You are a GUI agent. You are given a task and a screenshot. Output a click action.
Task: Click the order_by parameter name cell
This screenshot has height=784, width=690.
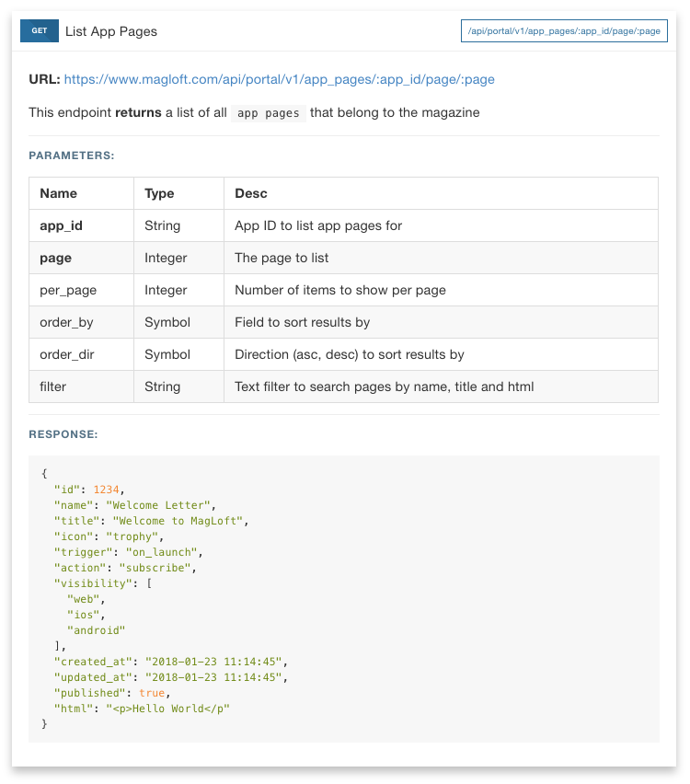click(66, 322)
